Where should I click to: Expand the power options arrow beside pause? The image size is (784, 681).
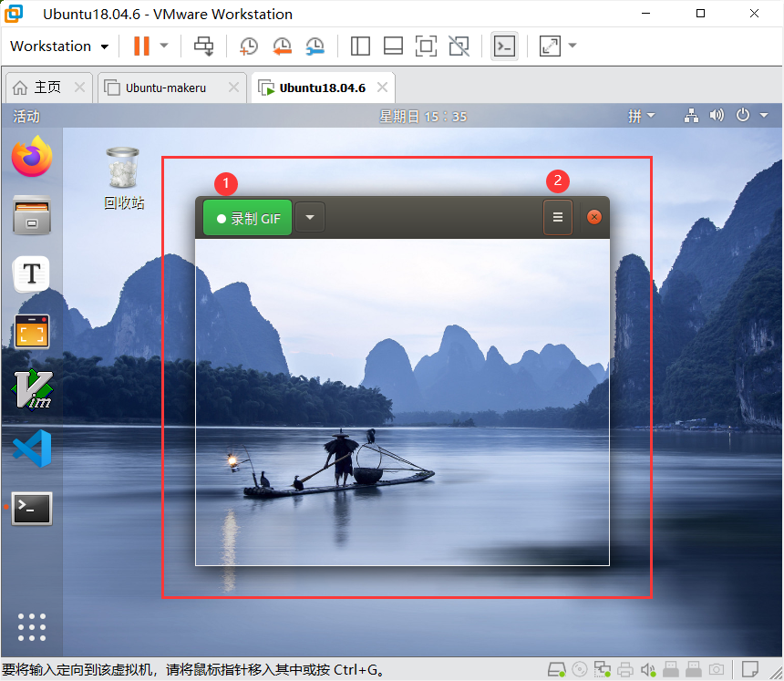164,46
